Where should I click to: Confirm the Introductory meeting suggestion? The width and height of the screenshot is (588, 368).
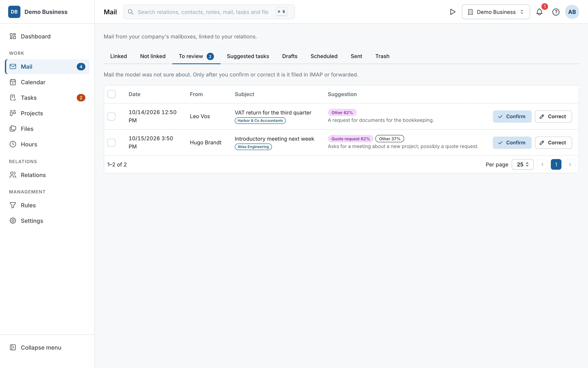click(512, 143)
